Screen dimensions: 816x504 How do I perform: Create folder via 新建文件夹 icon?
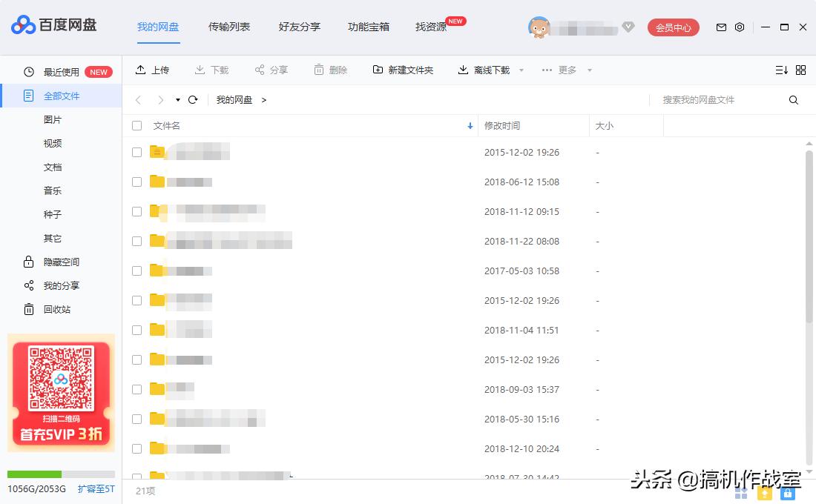[378, 70]
